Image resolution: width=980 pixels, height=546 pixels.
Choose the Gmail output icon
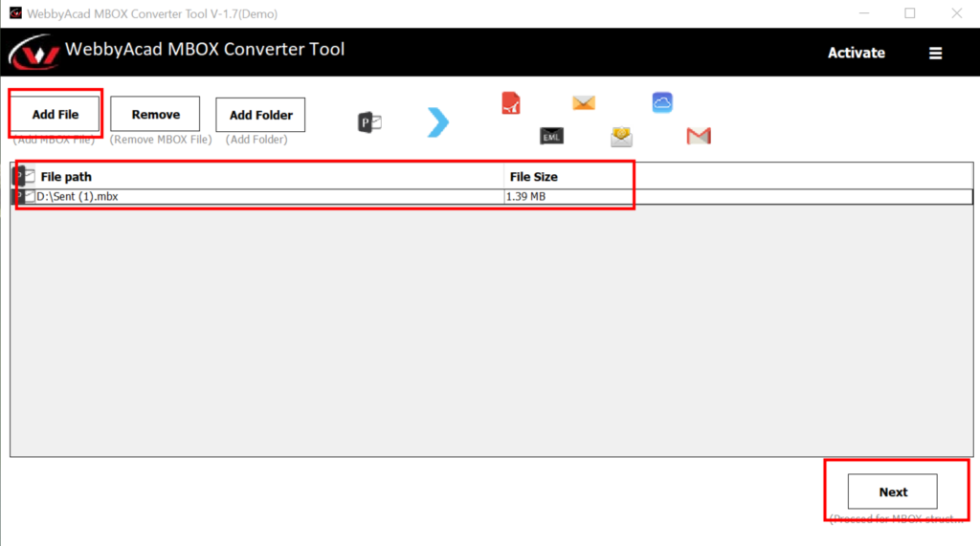point(699,137)
